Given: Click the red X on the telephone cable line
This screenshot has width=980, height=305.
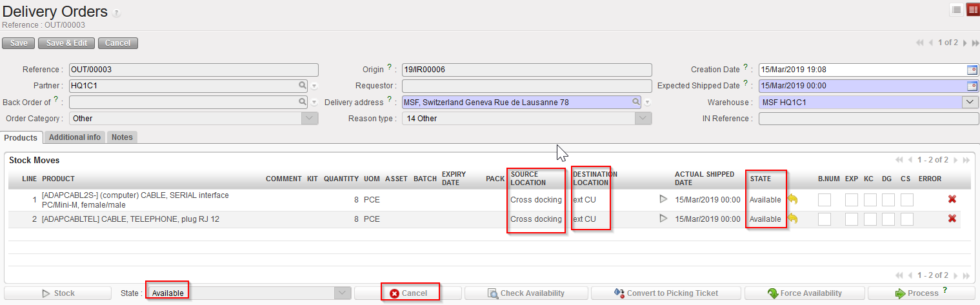Looking at the screenshot, I should click(952, 219).
